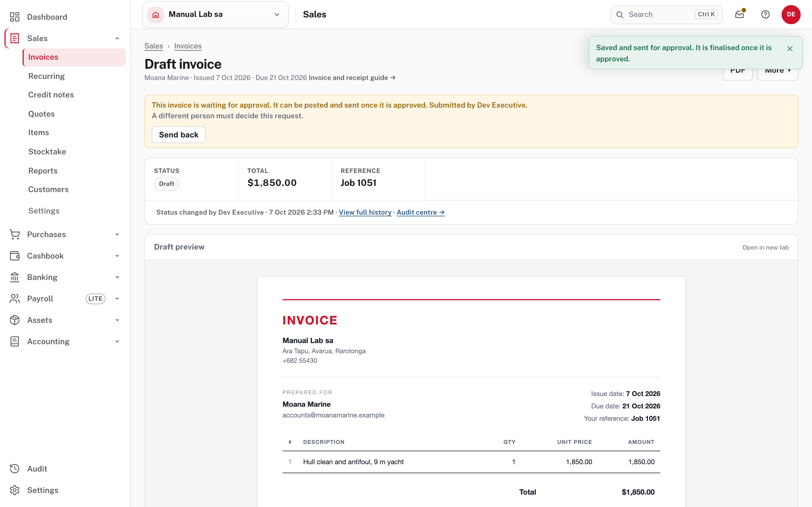812x507 pixels.
Task: Open the Dashboard grid icon
Action: point(14,17)
